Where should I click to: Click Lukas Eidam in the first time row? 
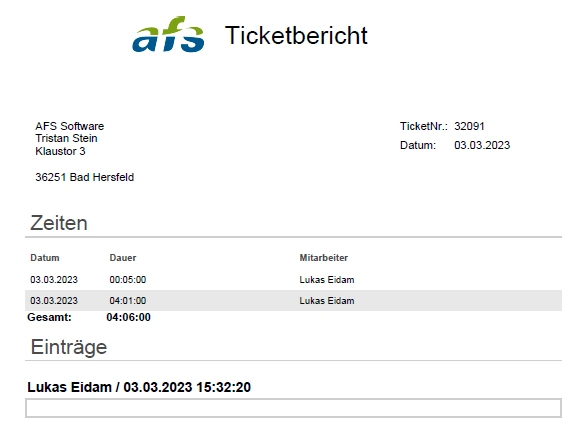click(x=327, y=280)
